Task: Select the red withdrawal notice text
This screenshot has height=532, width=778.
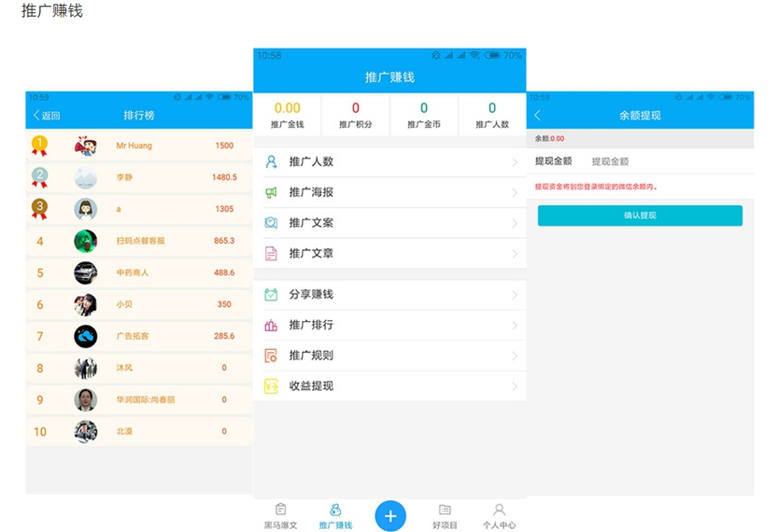Action: [x=596, y=187]
